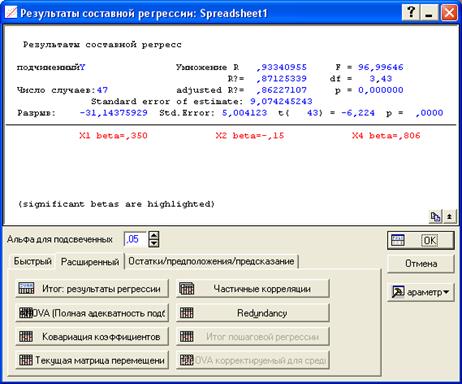Viewport: 462px width, 384px height.
Task: Click the dependent variable name Y
Action: tap(82, 67)
